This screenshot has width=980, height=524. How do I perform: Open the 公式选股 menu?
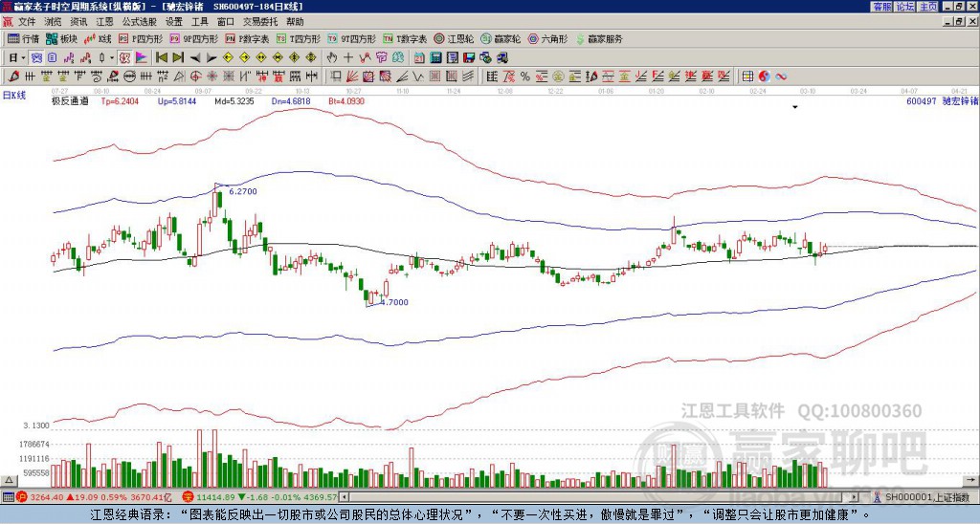pos(139,22)
